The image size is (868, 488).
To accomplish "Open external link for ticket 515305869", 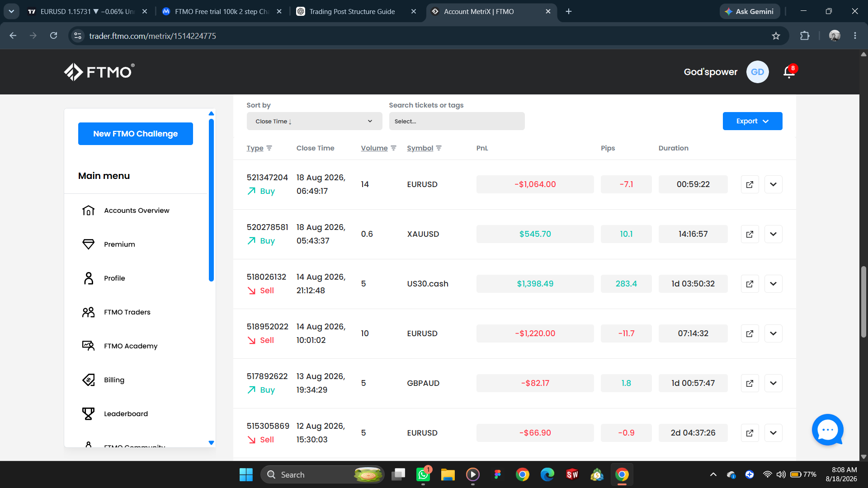I will click(750, 433).
